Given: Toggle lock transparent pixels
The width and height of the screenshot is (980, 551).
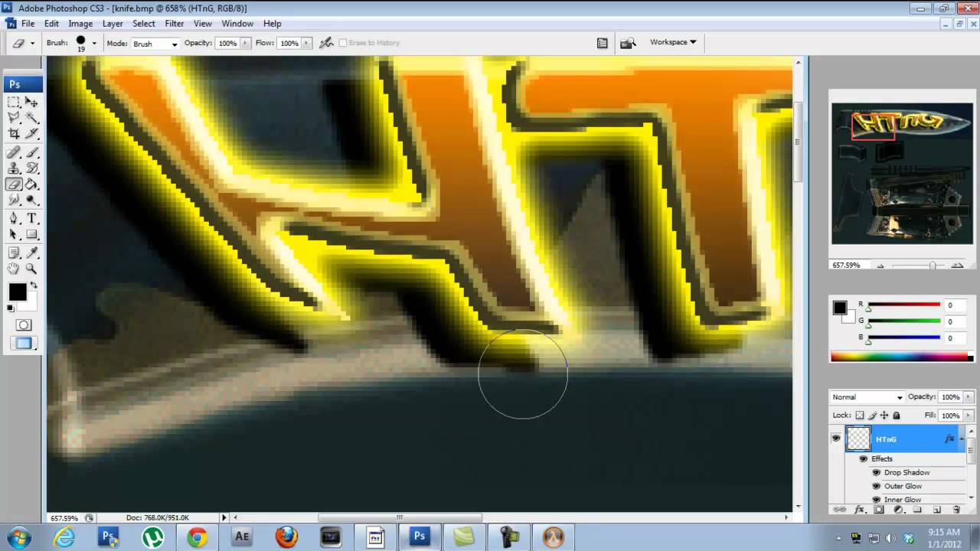Looking at the screenshot, I should click(x=860, y=416).
